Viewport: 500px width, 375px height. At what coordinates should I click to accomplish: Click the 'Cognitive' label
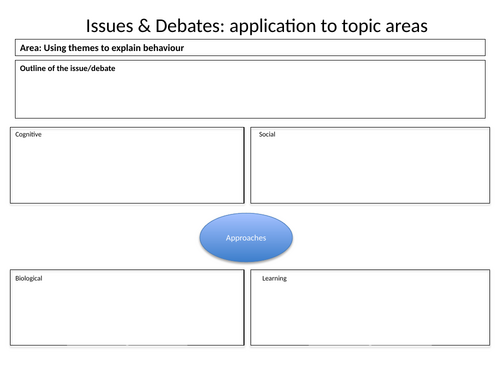click(x=28, y=135)
